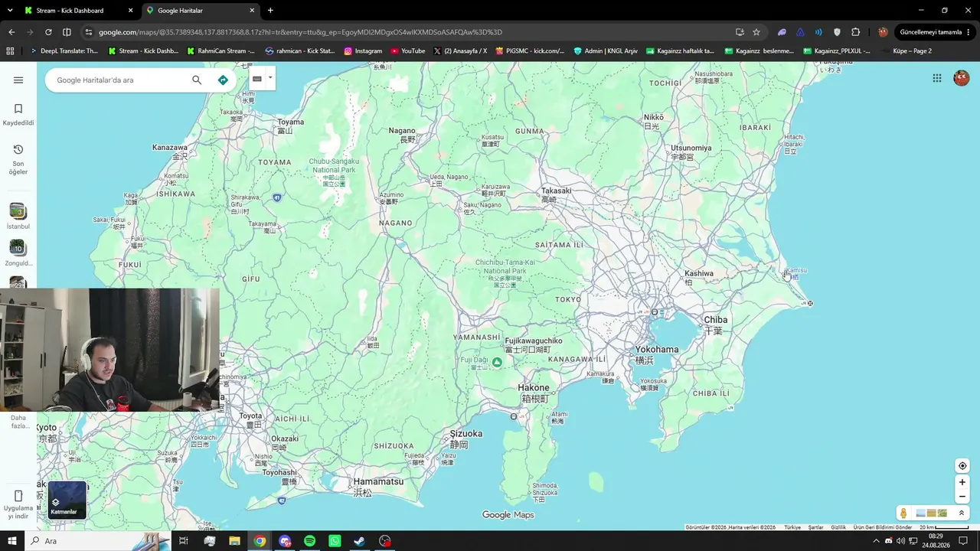Expand the keyboard input tools dropdown arrow

(x=270, y=78)
